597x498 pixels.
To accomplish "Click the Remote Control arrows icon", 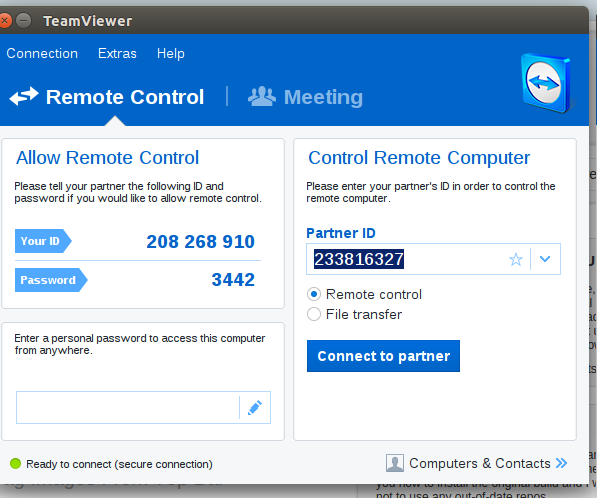I will [24, 96].
